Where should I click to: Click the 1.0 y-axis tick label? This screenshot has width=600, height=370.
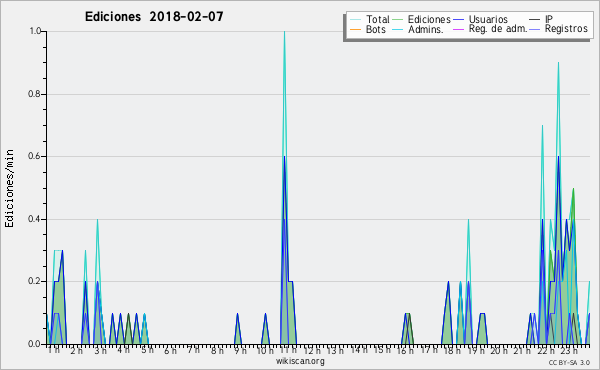pyautogui.click(x=36, y=31)
